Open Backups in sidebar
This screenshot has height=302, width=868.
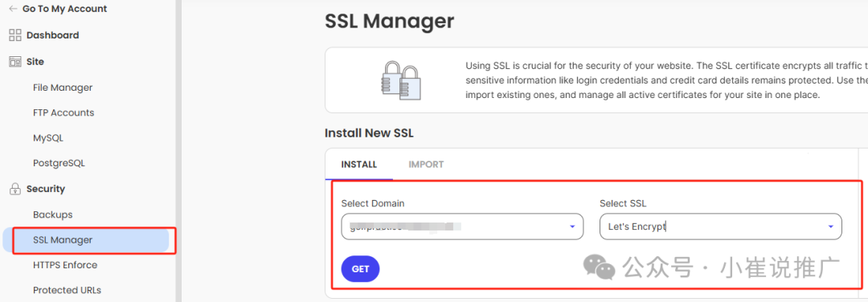point(52,214)
